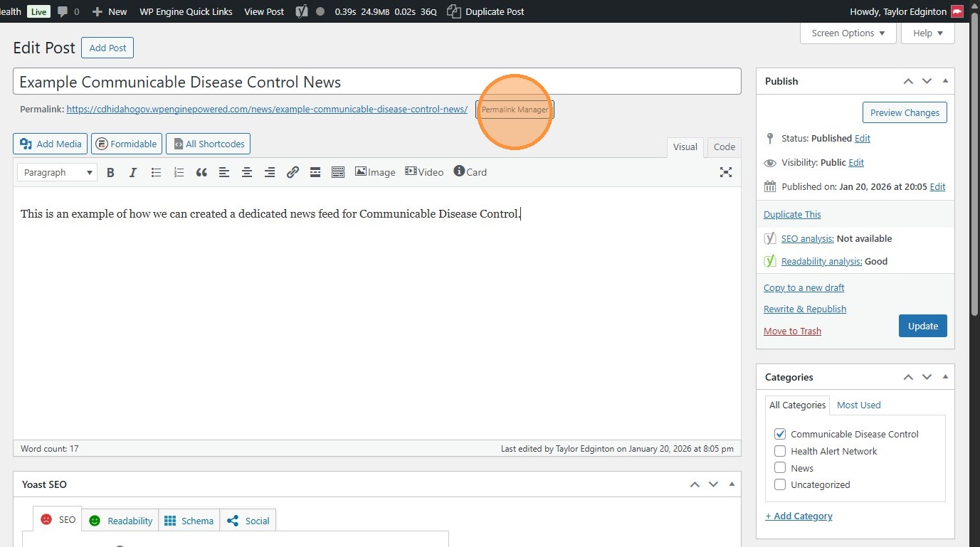Open the Paragraph format dropdown
Image resolution: width=980 pixels, height=547 pixels.
pyautogui.click(x=58, y=172)
